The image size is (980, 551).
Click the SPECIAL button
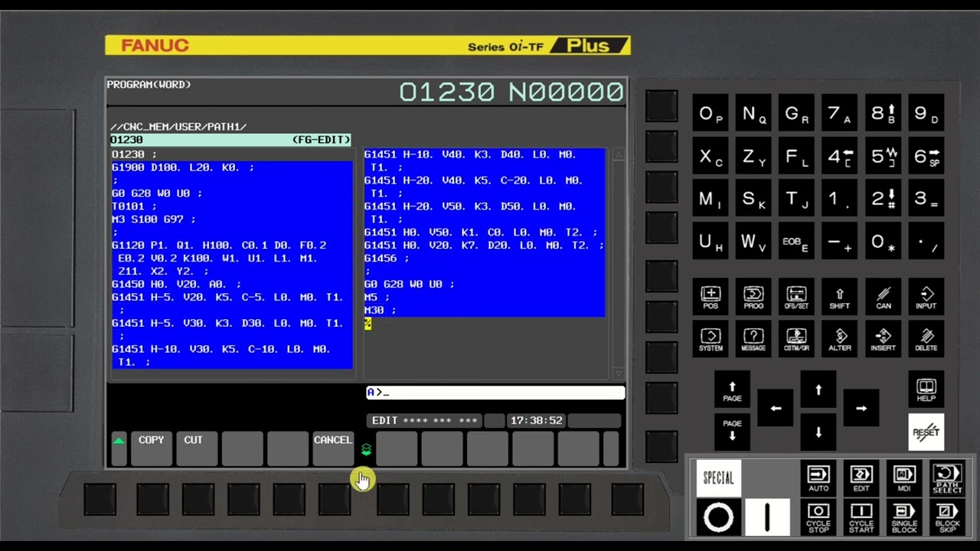click(x=718, y=478)
